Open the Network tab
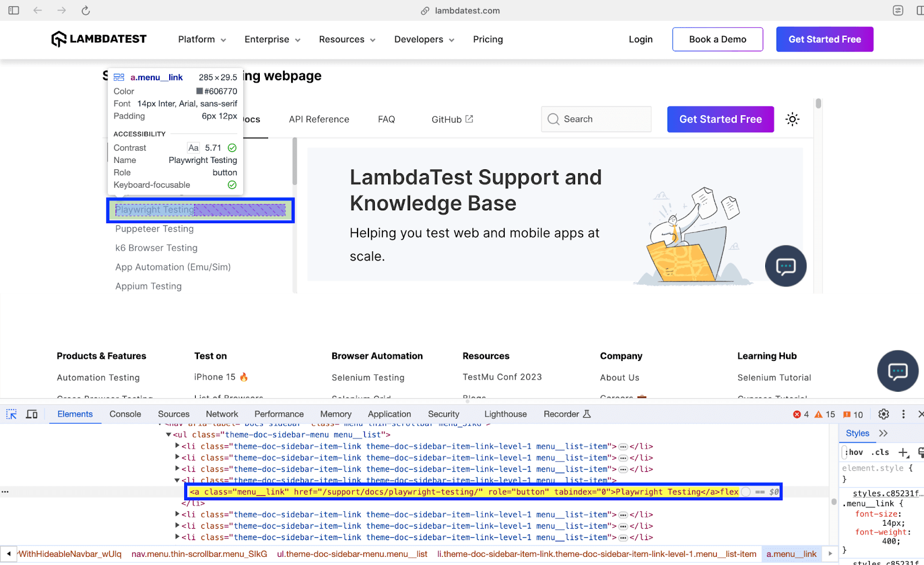The height and width of the screenshot is (565, 924). (222, 414)
